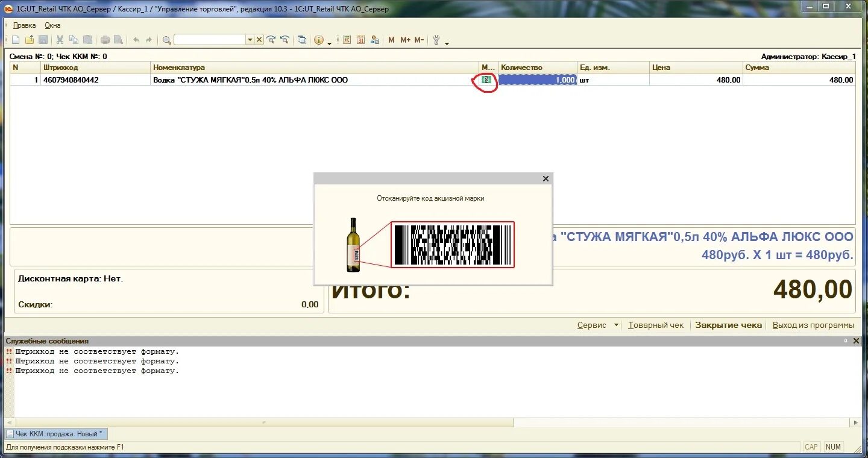Expand the Сервис dropdown arrow
This screenshot has height=458, width=868.
coord(616,325)
